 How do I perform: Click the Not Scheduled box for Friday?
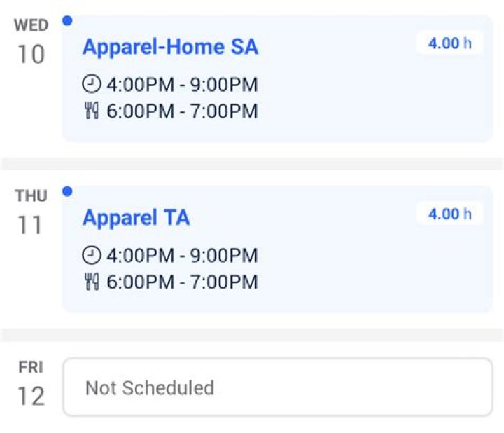click(277, 387)
